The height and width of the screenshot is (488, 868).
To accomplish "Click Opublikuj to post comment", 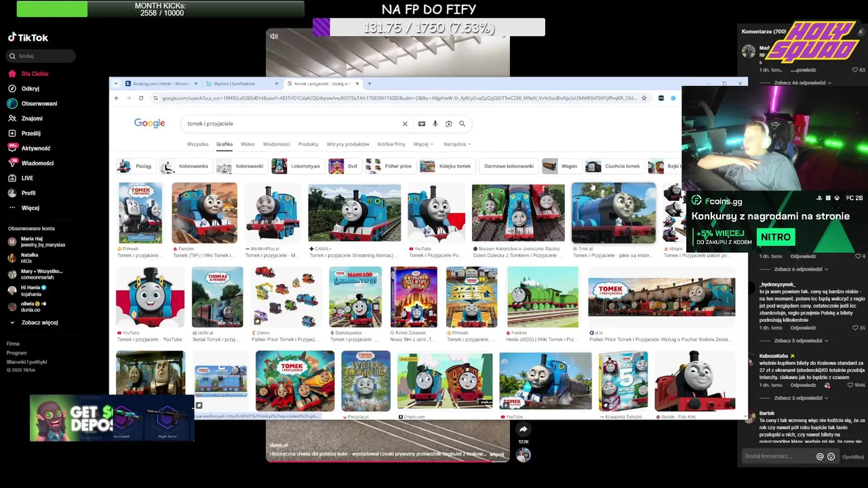I will [x=852, y=457].
